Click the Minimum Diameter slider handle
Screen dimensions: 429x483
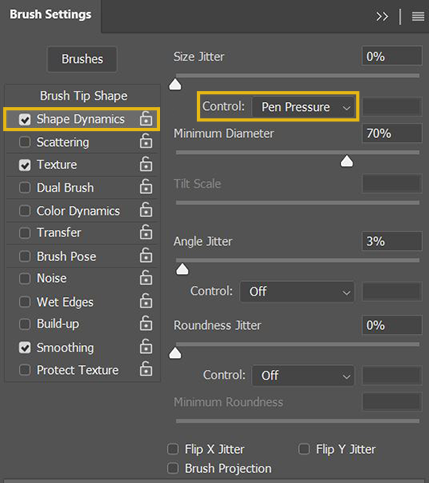click(x=347, y=161)
